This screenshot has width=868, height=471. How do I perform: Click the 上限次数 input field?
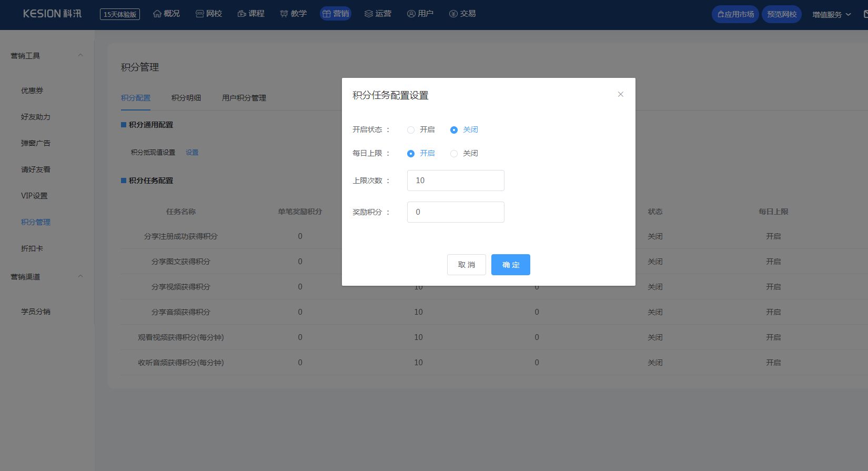456,181
